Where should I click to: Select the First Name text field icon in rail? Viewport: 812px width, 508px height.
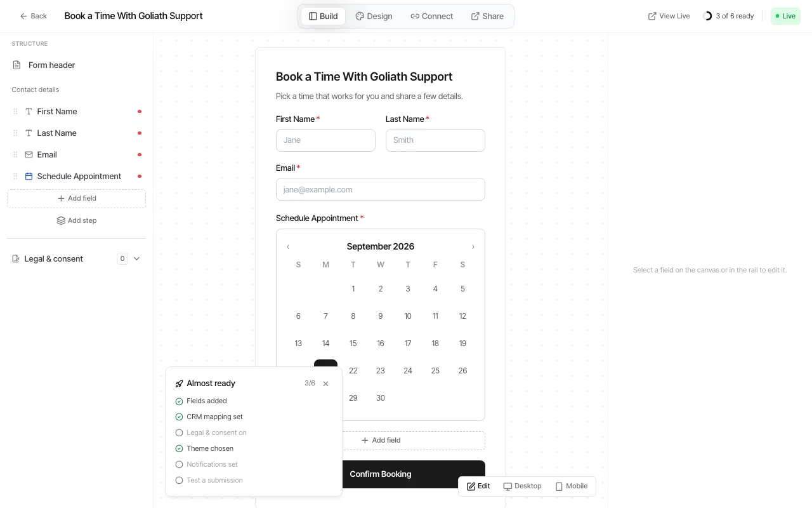tap(29, 111)
